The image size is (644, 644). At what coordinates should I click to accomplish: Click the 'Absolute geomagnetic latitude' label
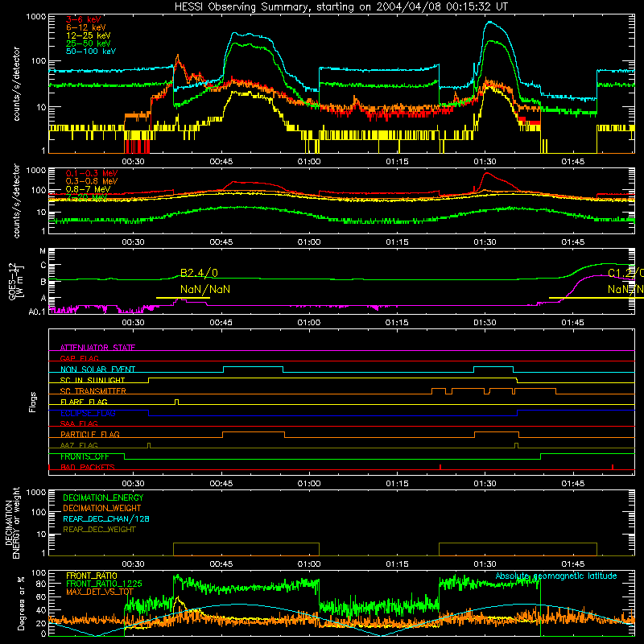click(x=556, y=576)
